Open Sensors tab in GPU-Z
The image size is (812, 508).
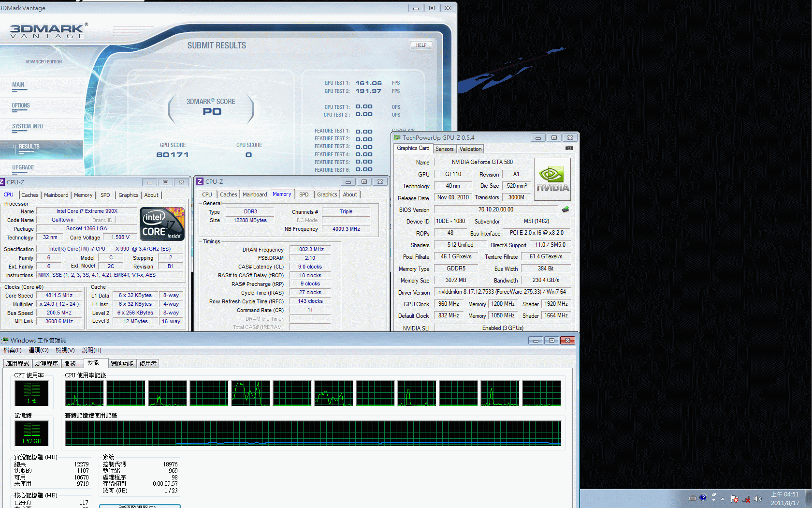(x=444, y=149)
